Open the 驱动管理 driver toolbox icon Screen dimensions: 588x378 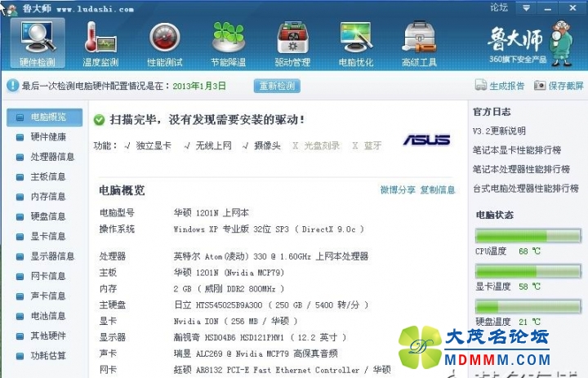292,43
